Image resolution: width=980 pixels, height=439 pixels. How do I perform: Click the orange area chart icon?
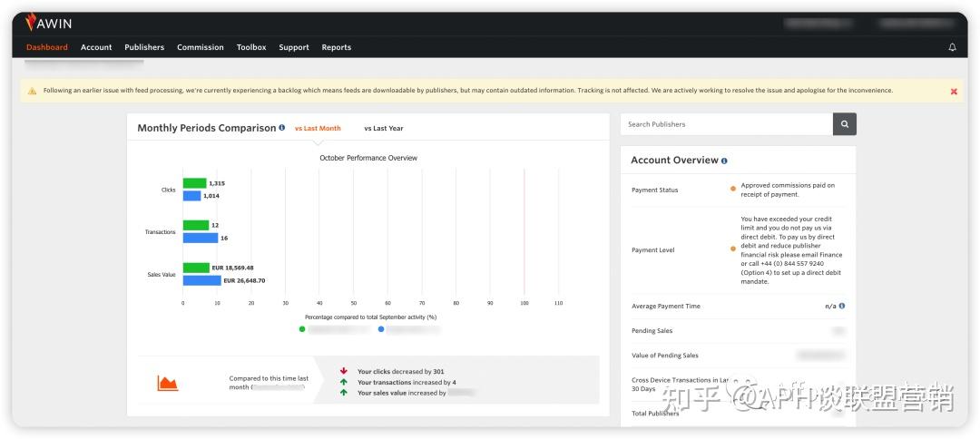point(168,383)
